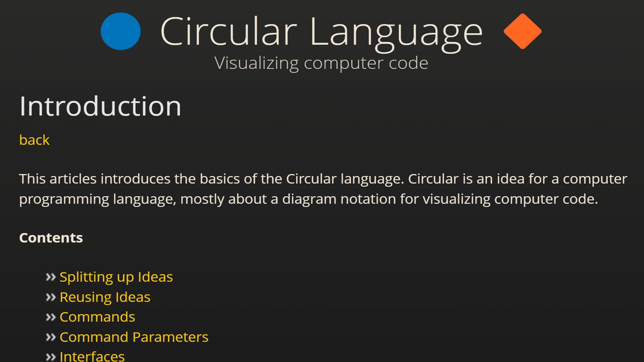
Task: Click the chevron icon beside "Command Parameters"
Action: point(51,337)
